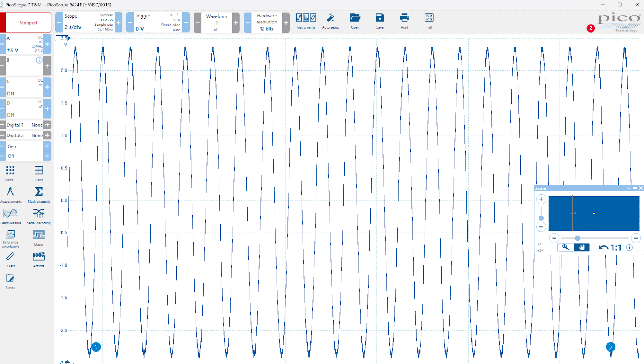Click the horizontal zoom slider handle
Viewport: 644px width, 364px height.
(x=577, y=238)
